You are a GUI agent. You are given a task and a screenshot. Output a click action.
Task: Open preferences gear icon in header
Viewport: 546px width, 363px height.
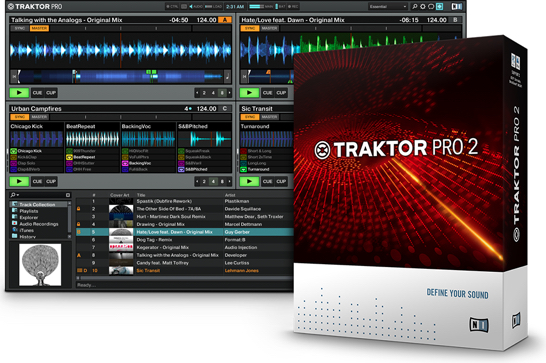pos(423,7)
